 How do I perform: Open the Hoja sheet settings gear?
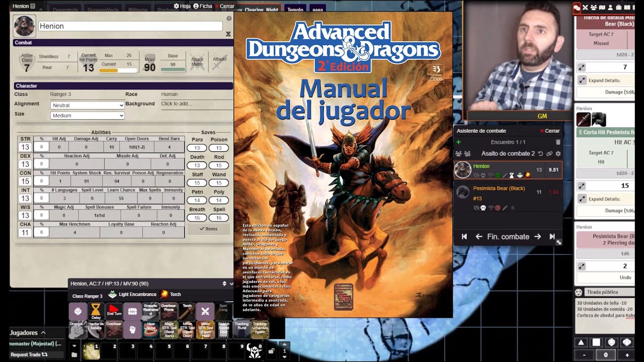click(182, 6)
